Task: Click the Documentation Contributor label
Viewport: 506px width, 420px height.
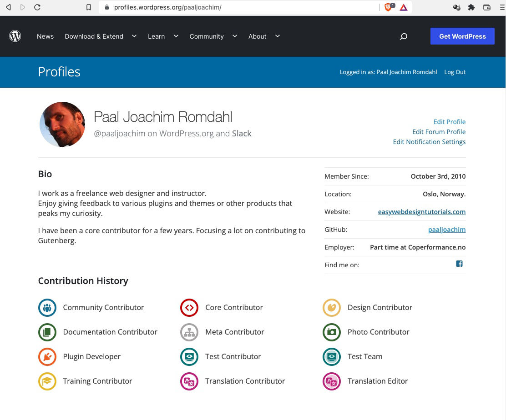Action: click(x=110, y=332)
